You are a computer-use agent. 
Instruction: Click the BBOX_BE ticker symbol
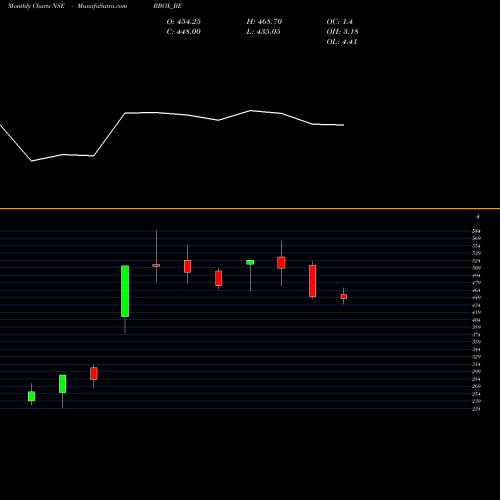(x=168, y=6)
